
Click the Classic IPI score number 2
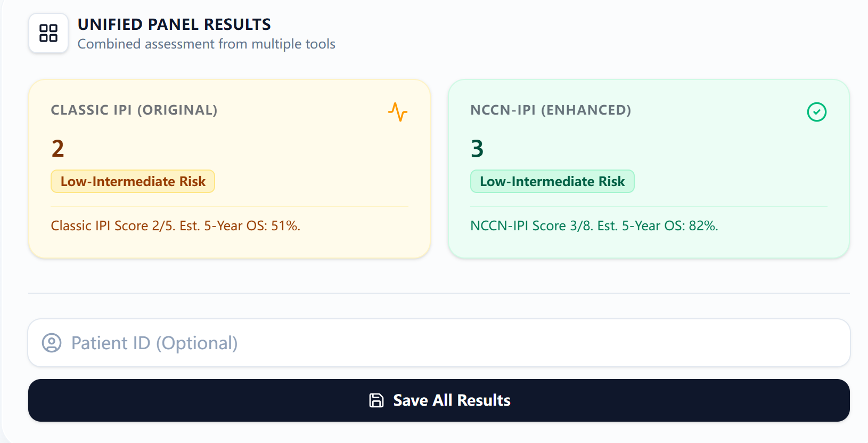[x=58, y=148]
